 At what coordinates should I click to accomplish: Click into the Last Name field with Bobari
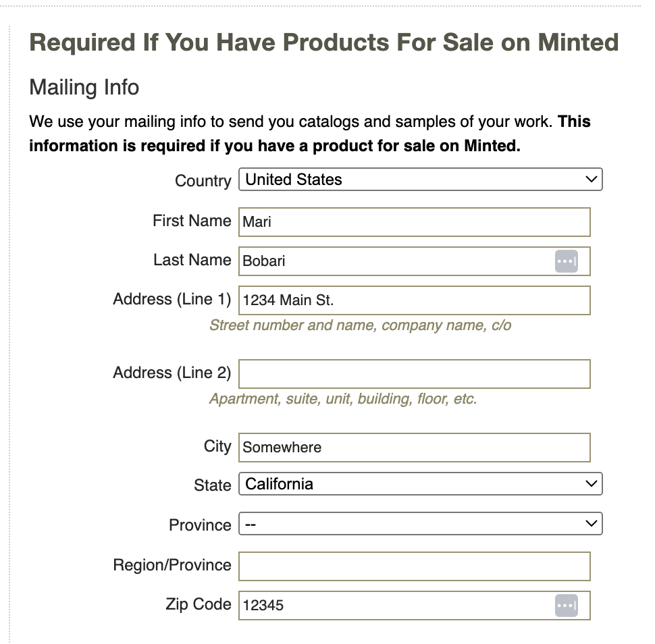pyautogui.click(x=395, y=261)
